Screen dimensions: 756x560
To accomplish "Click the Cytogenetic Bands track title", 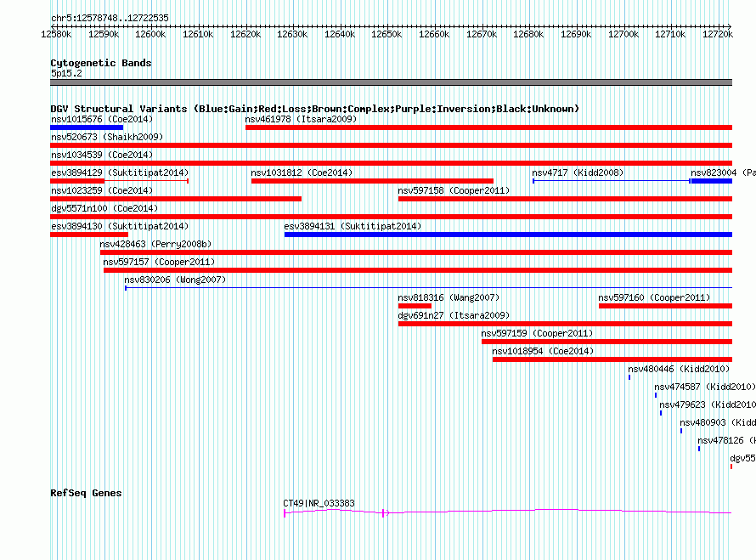I will tap(101, 63).
